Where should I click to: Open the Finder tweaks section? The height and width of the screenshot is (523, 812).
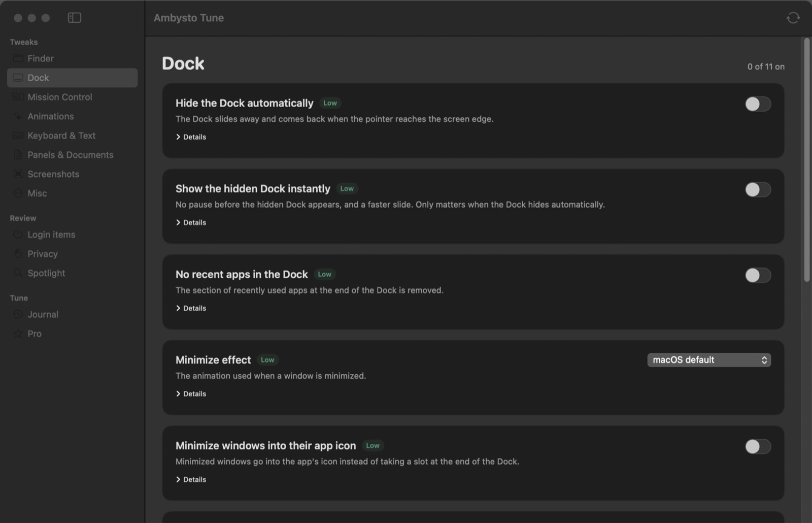[72, 58]
